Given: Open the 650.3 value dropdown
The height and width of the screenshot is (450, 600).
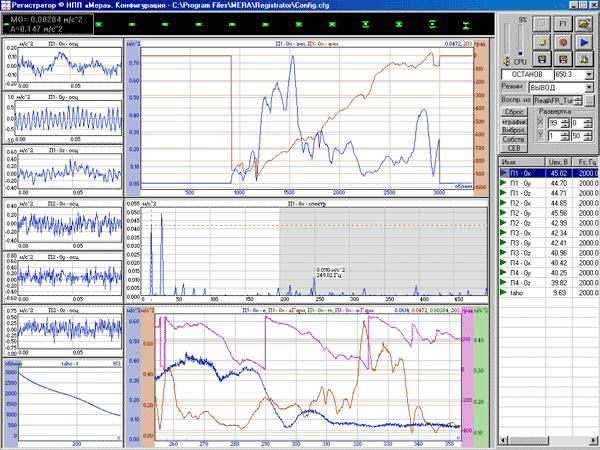Looking at the screenshot, I should 590,75.
